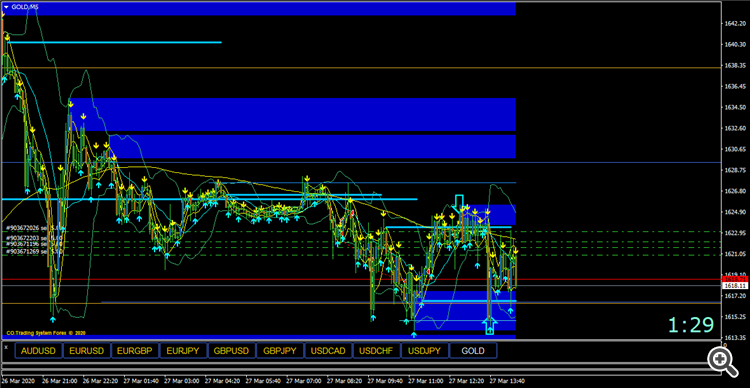Close the symbol button panel with the x

click(x=6, y=346)
